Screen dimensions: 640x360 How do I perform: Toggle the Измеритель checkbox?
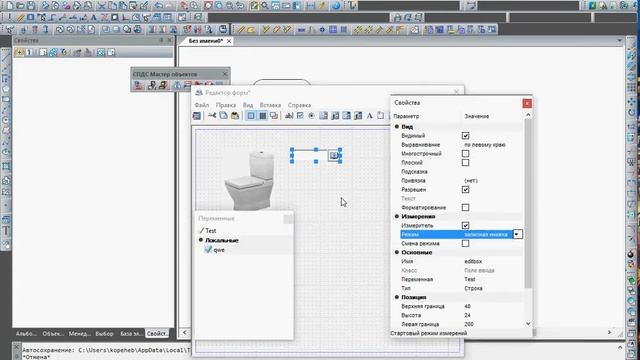pyautogui.click(x=465, y=225)
